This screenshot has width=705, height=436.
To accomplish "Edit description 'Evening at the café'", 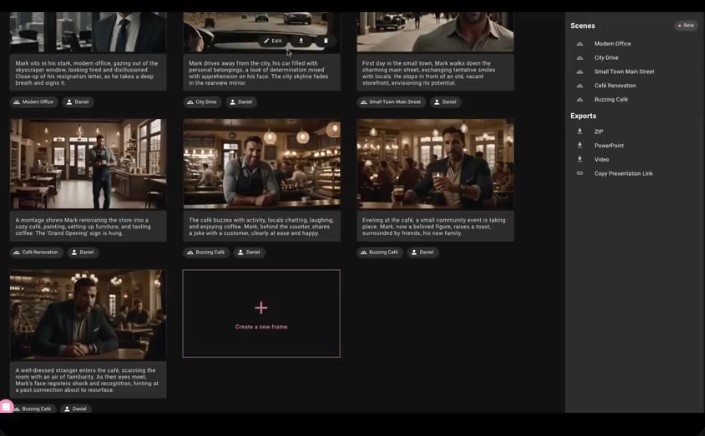I will pyautogui.click(x=435, y=227).
